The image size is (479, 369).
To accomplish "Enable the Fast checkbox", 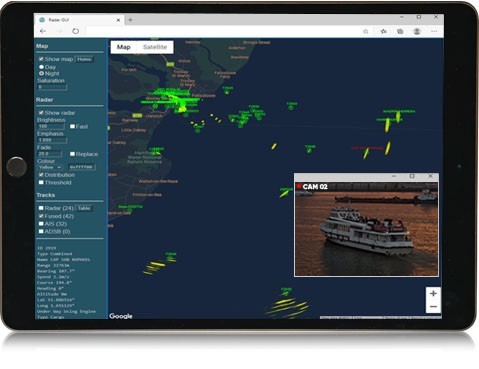I will point(72,126).
